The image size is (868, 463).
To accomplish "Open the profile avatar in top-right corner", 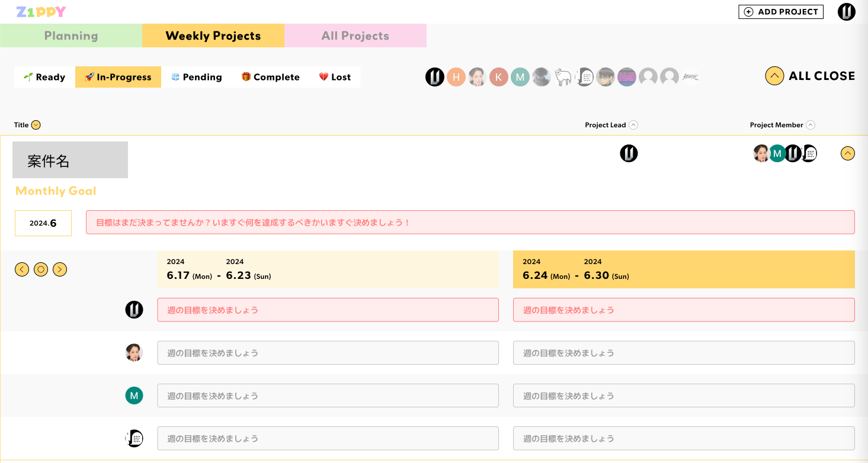I will [x=846, y=11].
